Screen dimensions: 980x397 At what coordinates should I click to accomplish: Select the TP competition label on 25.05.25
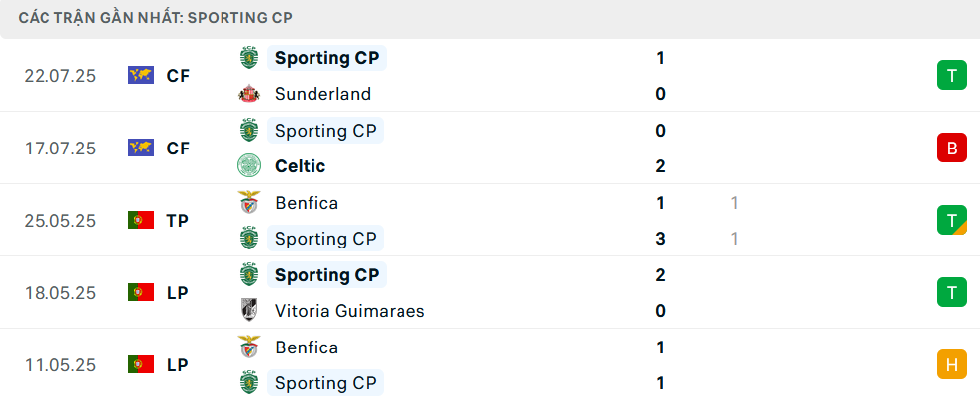click(177, 221)
